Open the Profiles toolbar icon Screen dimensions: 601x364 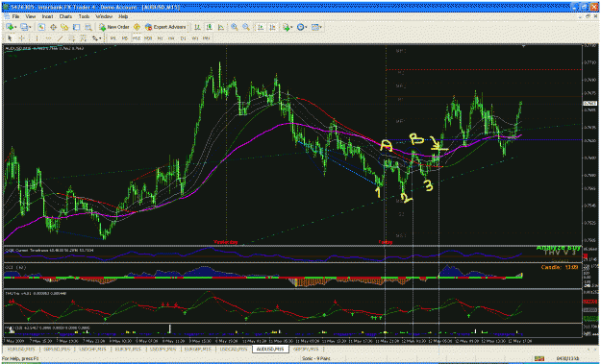tap(24, 27)
